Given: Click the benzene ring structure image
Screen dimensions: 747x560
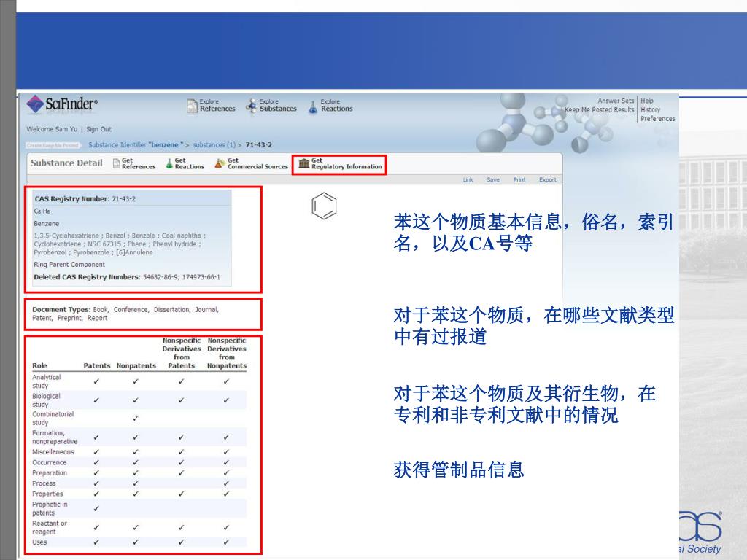Looking at the screenshot, I should pos(324,206).
